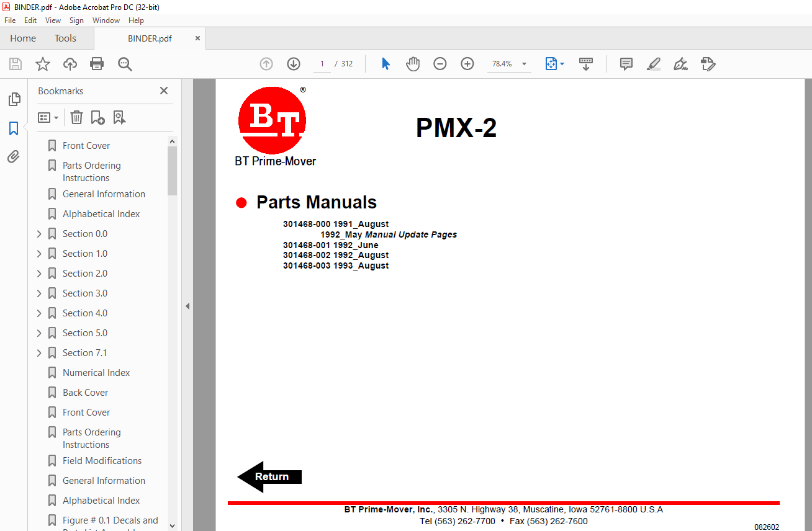Delete selected bookmark trash icon
The width and height of the screenshot is (812, 531).
(76, 117)
